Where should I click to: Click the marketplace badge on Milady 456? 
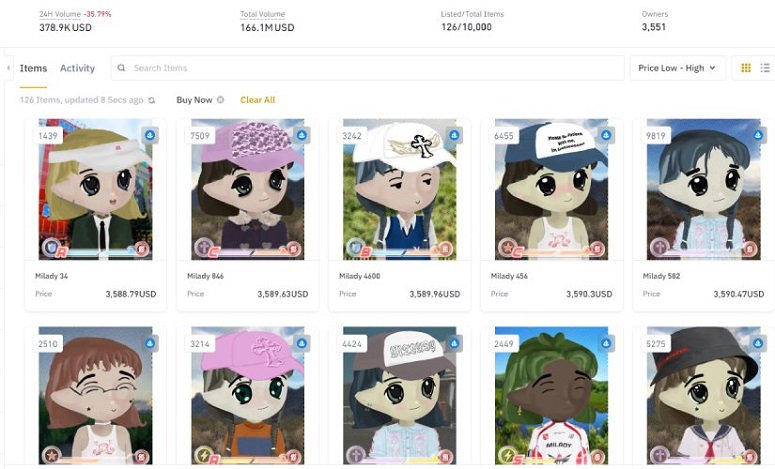(605, 134)
